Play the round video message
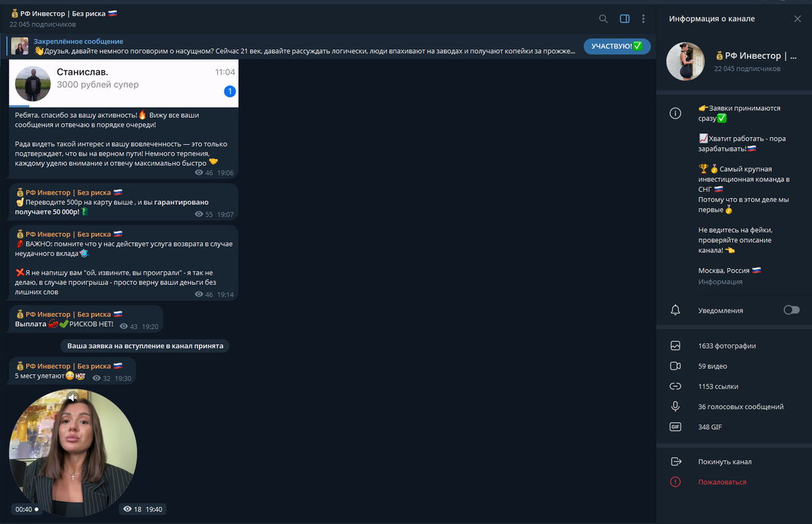Screen dimensions: 812x524 pos(72,453)
